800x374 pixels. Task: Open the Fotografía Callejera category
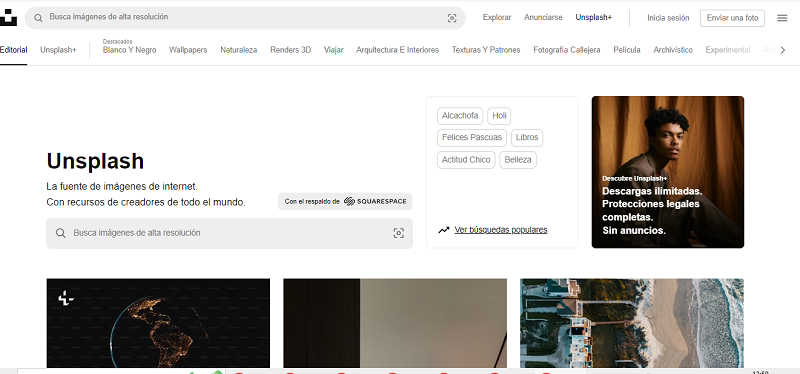(x=566, y=50)
